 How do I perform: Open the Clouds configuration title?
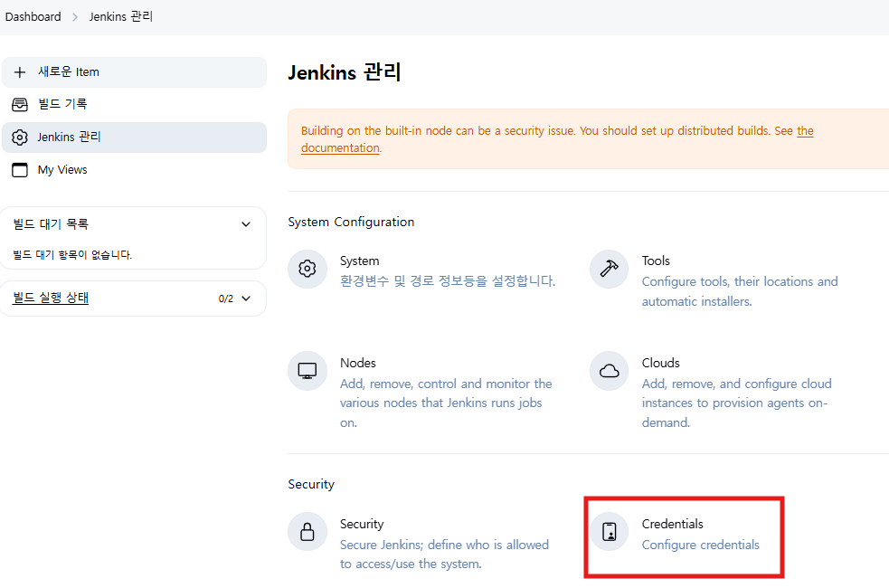pos(660,363)
